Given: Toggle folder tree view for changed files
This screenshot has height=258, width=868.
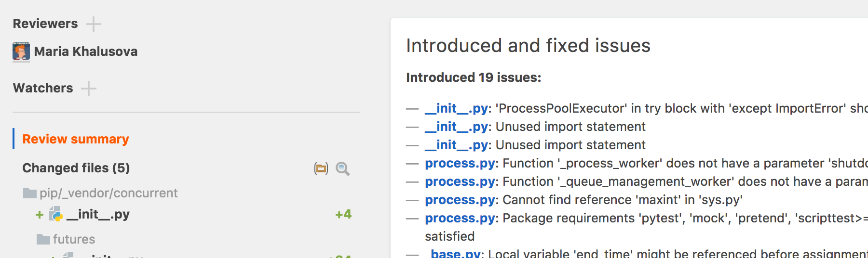Looking at the screenshot, I should click(x=321, y=168).
